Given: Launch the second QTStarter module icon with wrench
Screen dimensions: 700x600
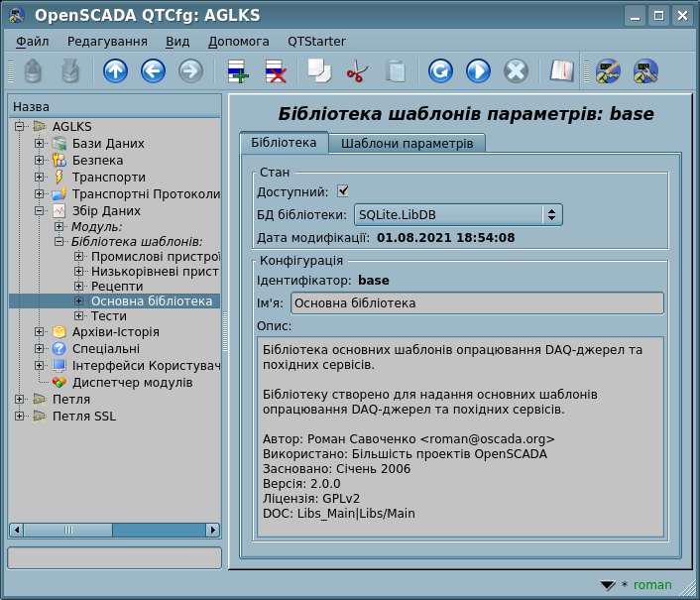Looking at the screenshot, I should coord(645,71).
